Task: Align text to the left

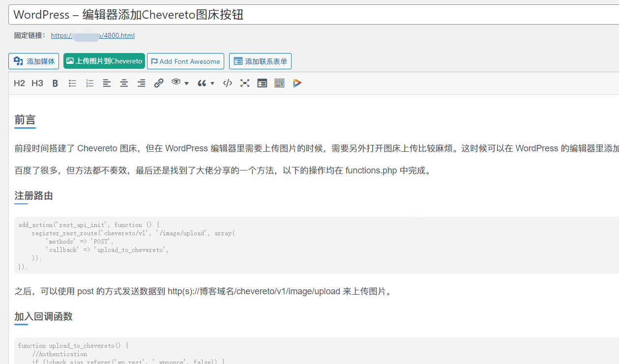Action: coord(107,83)
